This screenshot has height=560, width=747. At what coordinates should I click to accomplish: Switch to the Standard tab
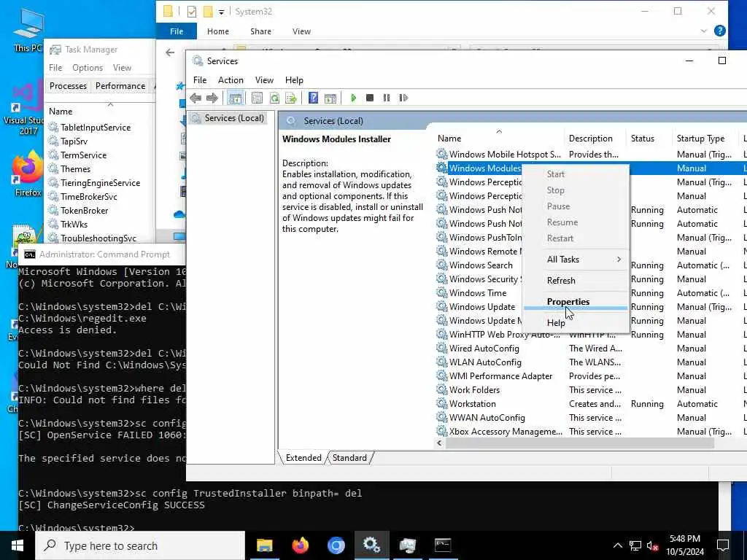[349, 458]
